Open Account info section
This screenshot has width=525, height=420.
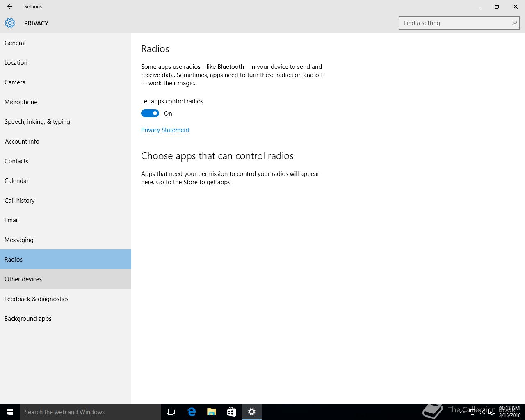66,141
